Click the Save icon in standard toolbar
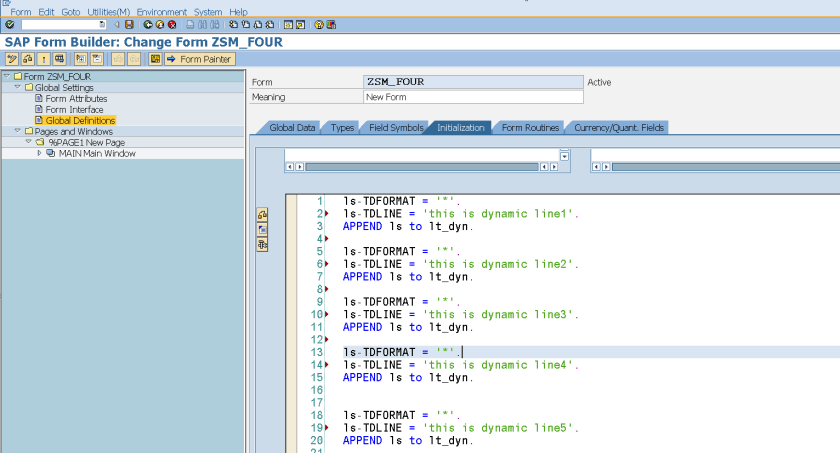840x453 pixels. (129, 24)
